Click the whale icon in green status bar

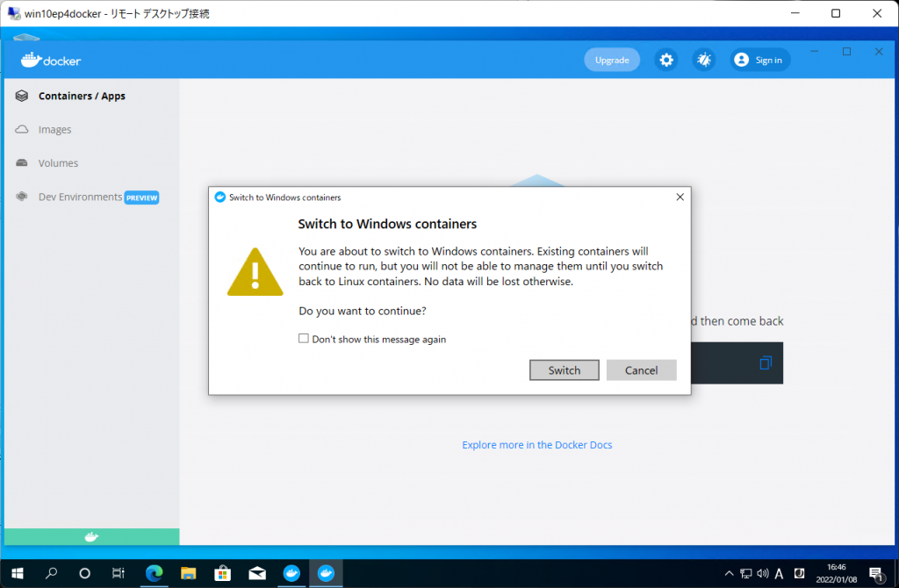91,537
